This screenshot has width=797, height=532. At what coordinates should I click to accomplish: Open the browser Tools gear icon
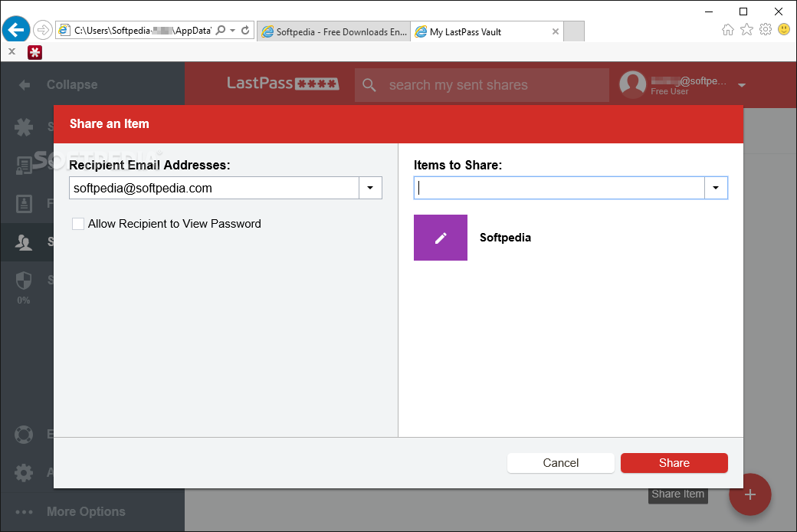point(766,29)
